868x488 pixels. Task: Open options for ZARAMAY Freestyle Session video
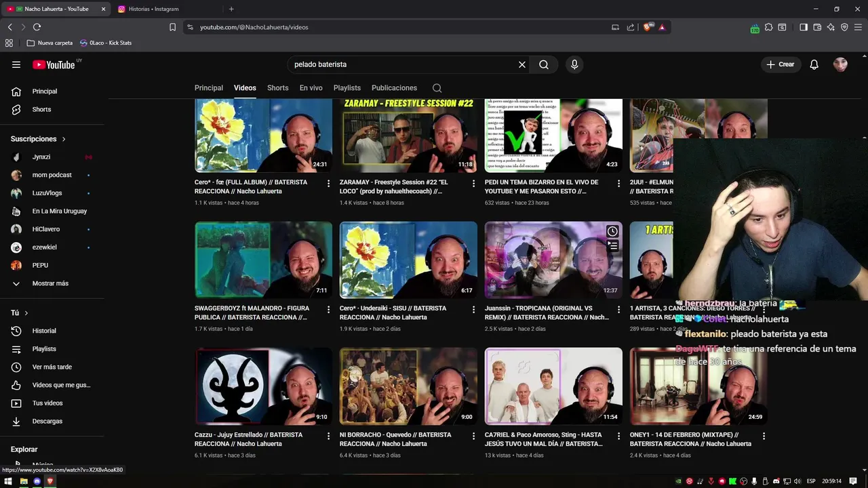click(473, 184)
